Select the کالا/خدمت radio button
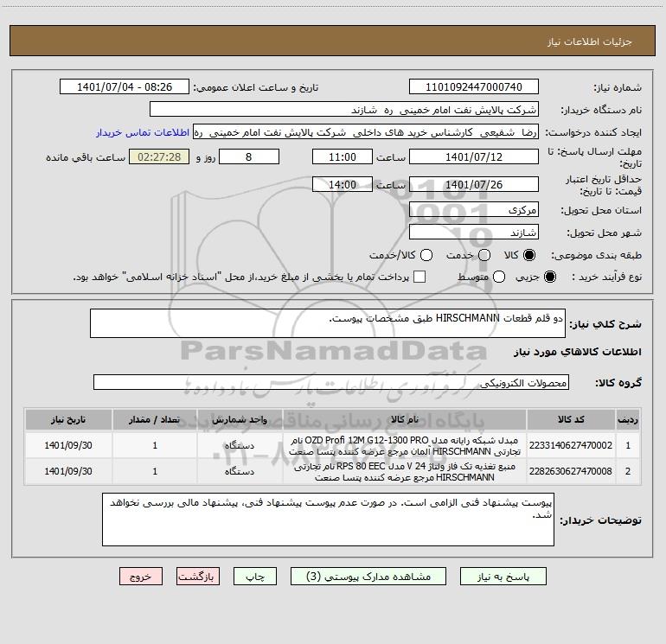 pyautogui.click(x=426, y=255)
